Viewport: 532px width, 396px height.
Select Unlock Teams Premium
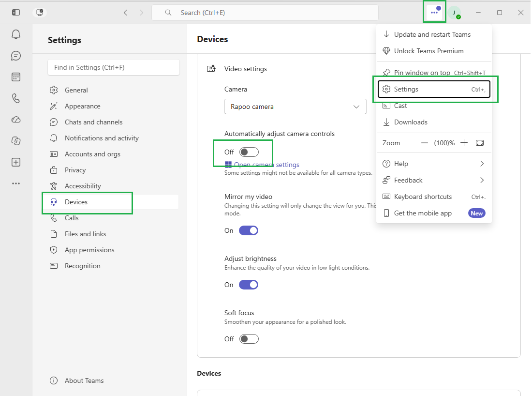click(x=434, y=51)
